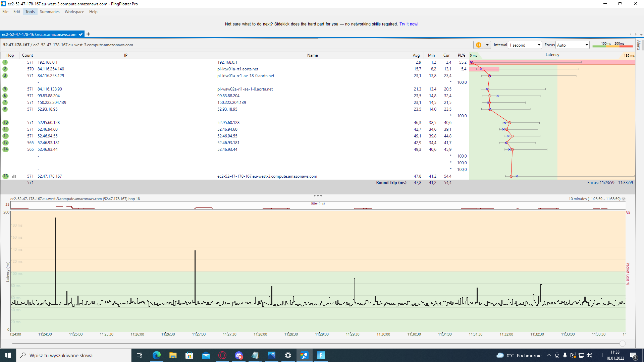Open the arrow dropdown next to pause button

click(x=487, y=45)
